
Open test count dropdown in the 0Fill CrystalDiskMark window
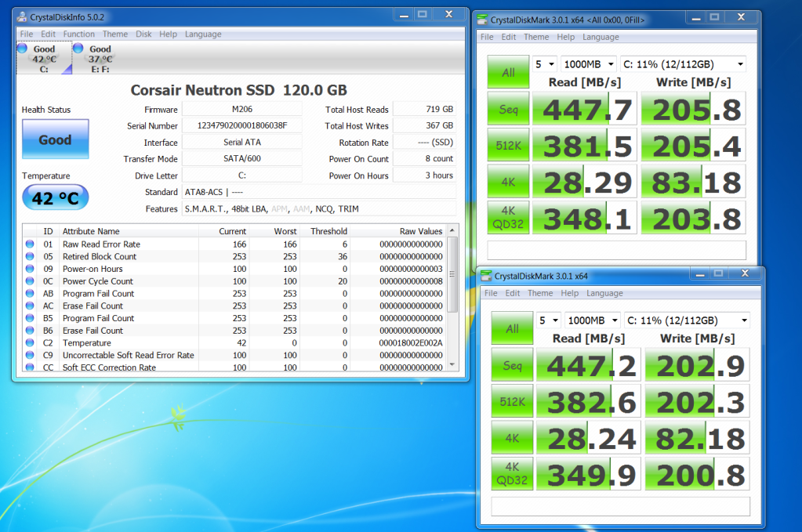545,64
